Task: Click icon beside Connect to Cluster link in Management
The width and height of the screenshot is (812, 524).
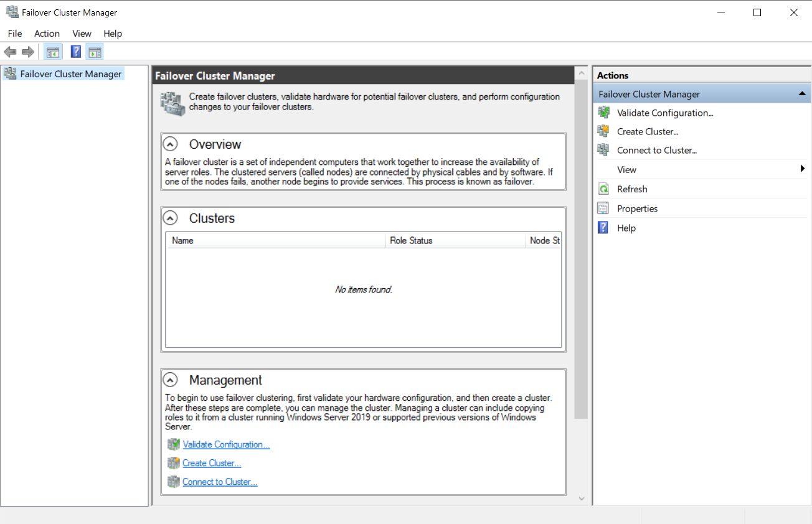Action: [173, 482]
